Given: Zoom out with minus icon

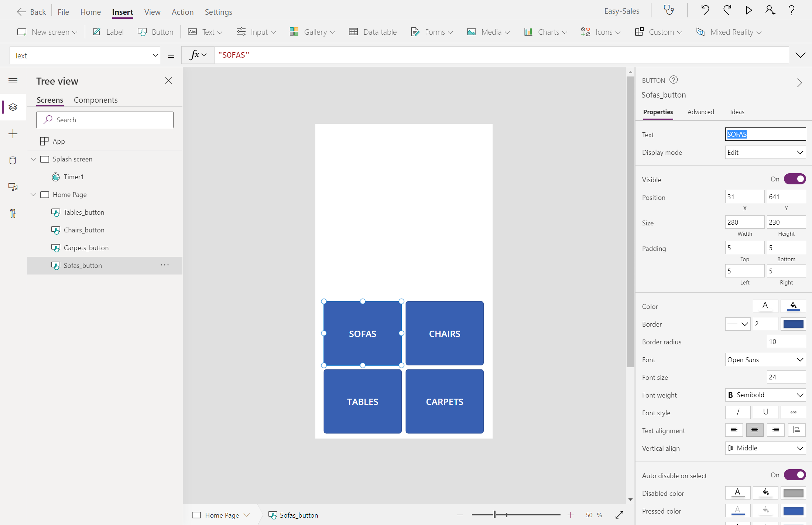Looking at the screenshot, I should point(460,515).
